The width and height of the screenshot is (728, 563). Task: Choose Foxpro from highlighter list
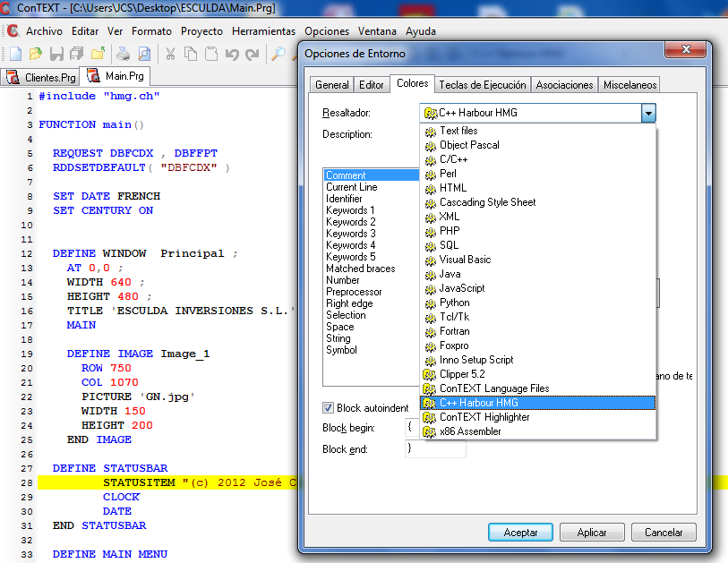537,345
